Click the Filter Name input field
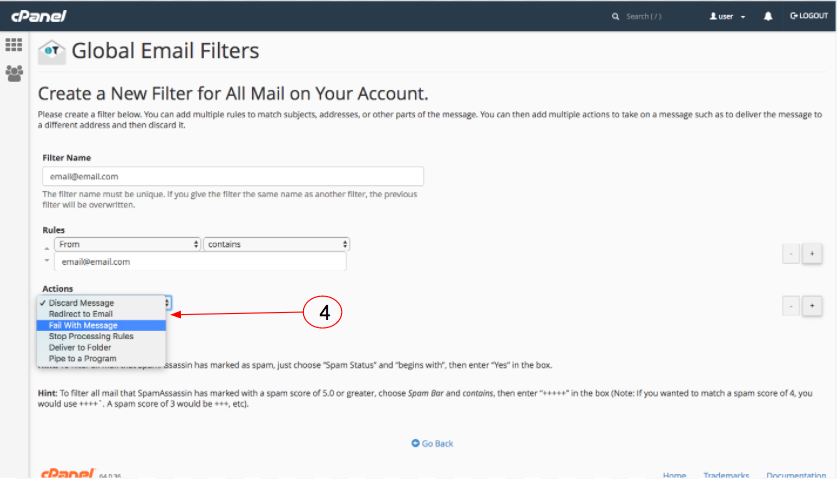The height and width of the screenshot is (479, 837). 233,176
